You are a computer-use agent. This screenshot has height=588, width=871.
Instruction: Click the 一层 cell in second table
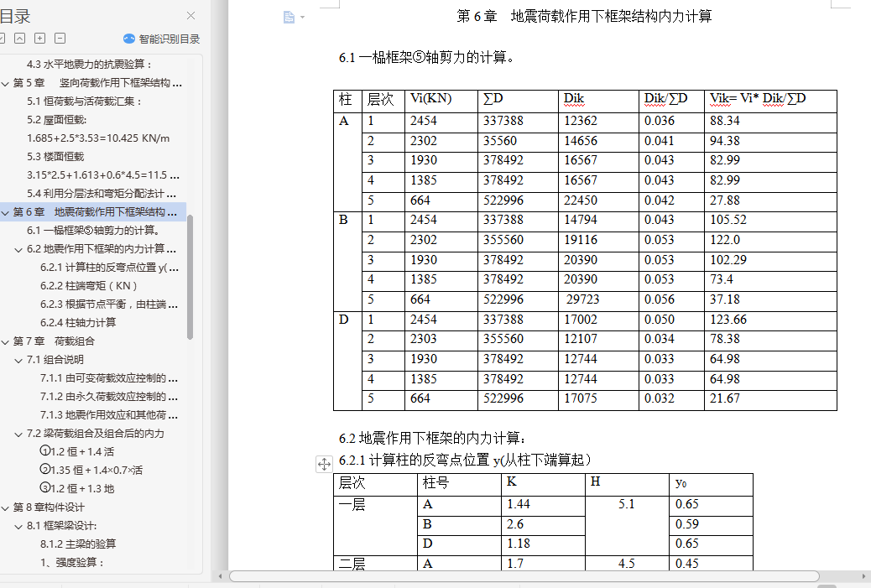pyautogui.click(x=375, y=525)
